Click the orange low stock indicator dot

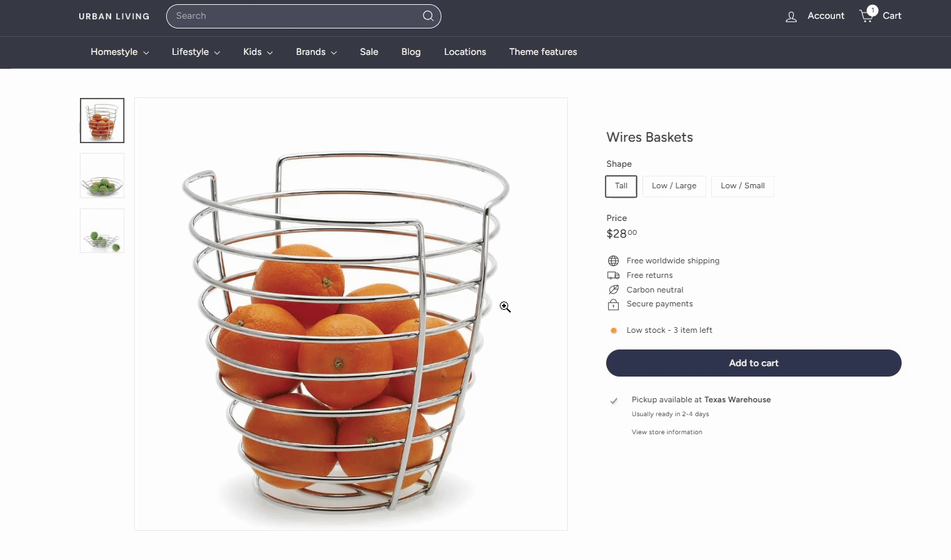point(613,331)
